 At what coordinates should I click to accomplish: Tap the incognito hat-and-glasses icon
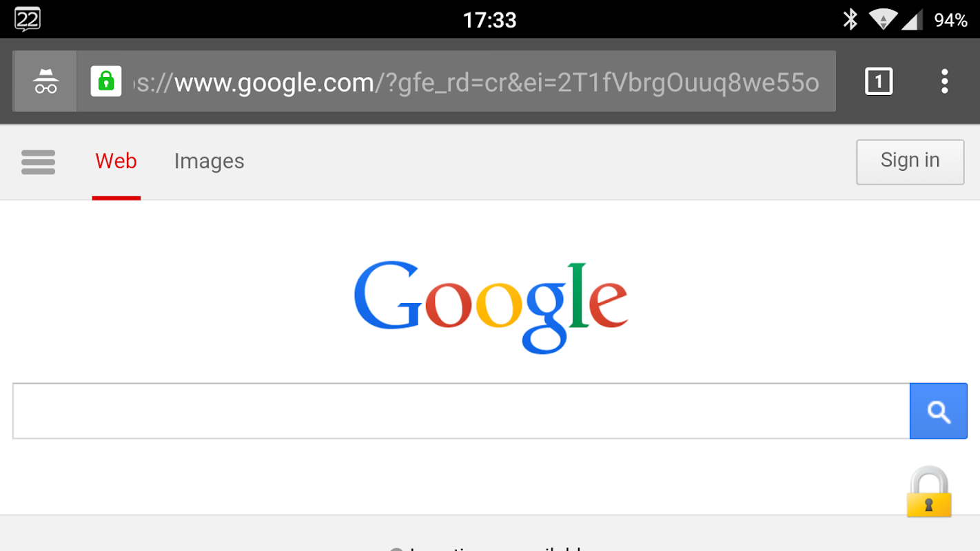point(45,81)
